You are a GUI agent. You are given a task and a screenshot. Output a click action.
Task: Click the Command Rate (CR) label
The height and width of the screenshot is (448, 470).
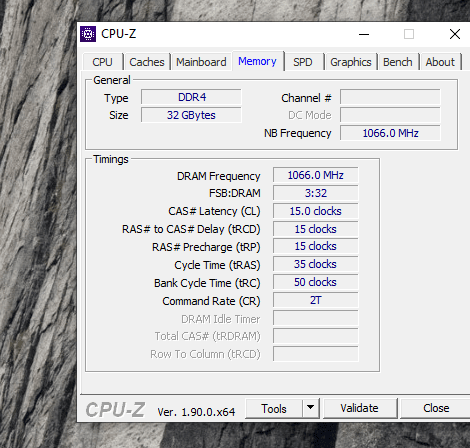(x=211, y=301)
